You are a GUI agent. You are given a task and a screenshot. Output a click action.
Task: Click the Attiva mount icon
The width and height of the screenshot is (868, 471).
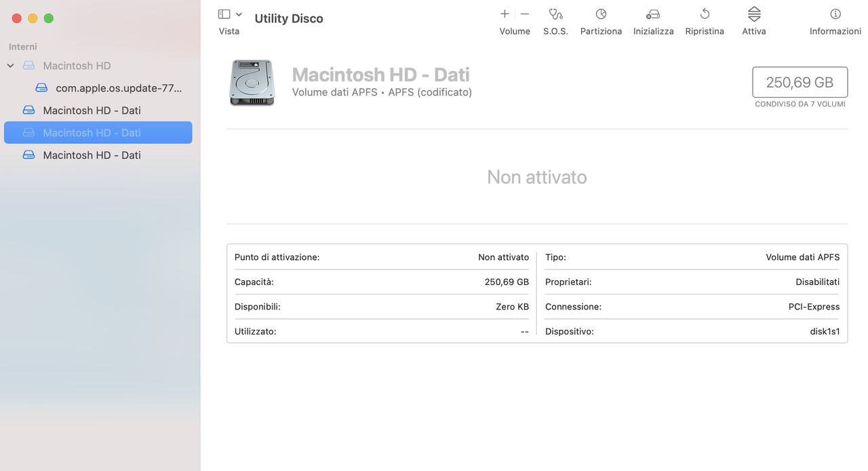click(754, 14)
